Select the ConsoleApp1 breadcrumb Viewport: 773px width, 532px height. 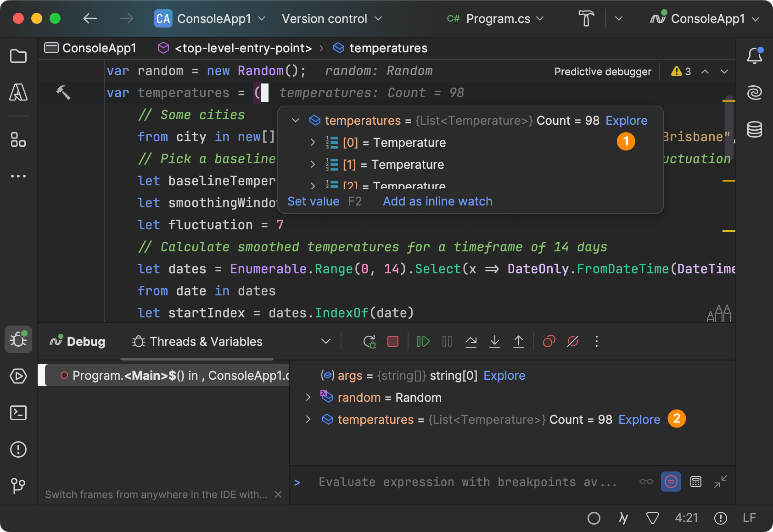[90, 48]
